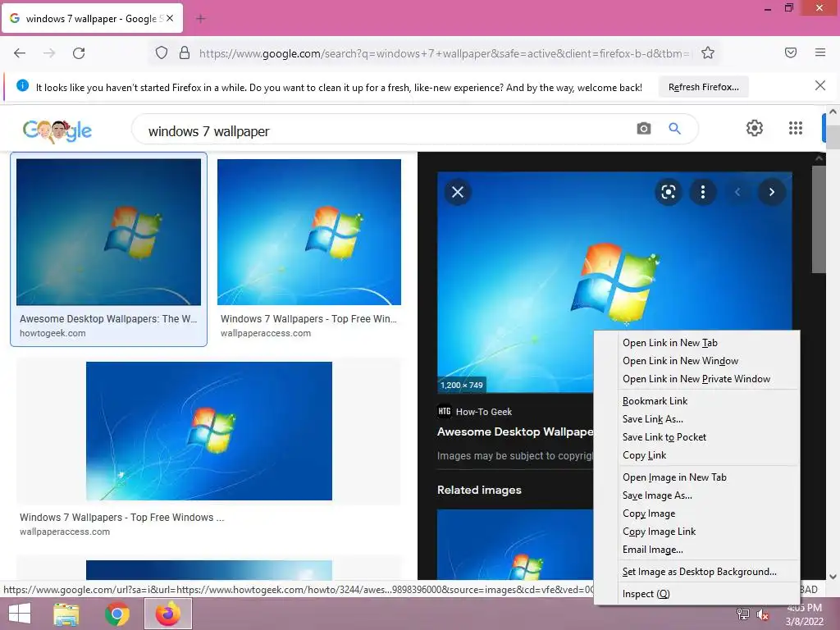Show site security padlock details
Viewport: 840px width, 630px height.
pyautogui.click(x=185, y=53)
